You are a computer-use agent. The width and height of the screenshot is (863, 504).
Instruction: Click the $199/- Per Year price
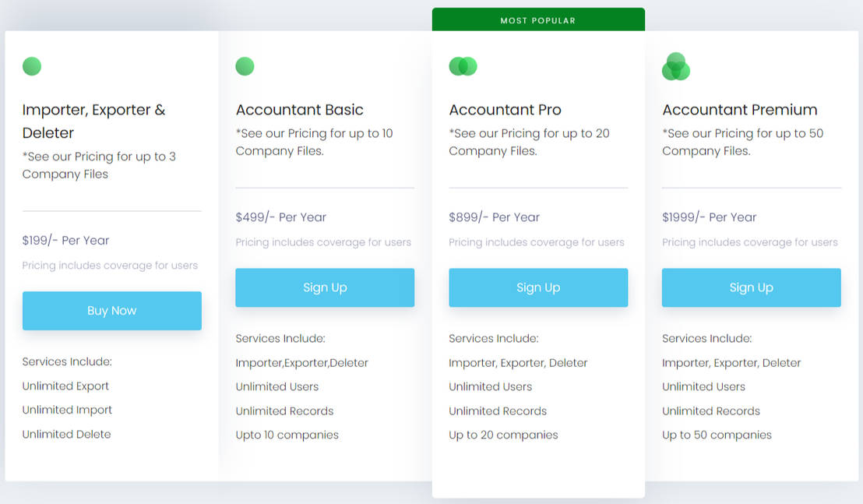click(x=65, y=240)
